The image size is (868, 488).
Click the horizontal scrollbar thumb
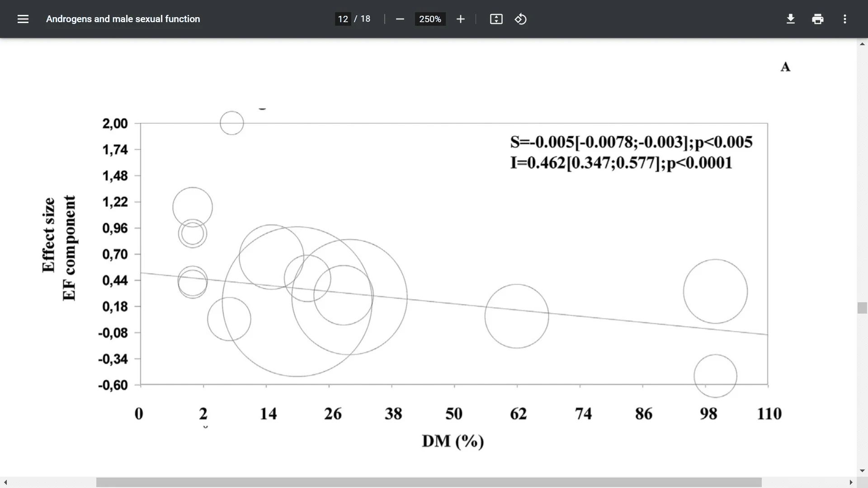[x=429, y=483]
